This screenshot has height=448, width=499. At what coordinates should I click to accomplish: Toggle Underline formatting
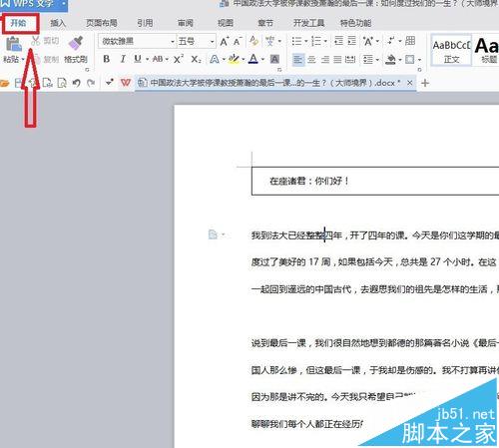pyautogui.click(x=138, y=59)
